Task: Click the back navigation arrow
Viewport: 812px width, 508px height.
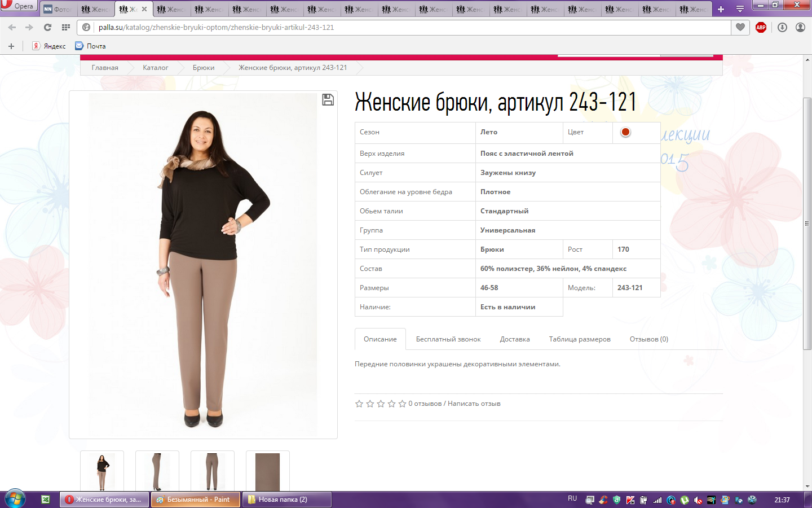Action: click(x=12, y=27)
